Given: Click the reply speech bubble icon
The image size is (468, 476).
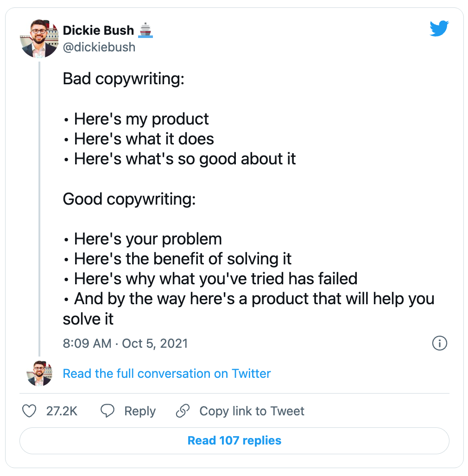Looking at the screenshot, I should (108, 411).
